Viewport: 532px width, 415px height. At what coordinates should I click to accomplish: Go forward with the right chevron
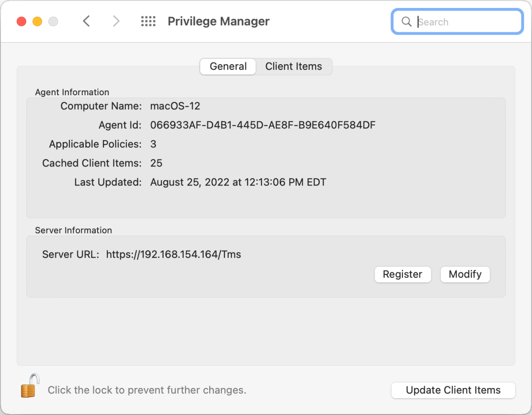(116, 21)
